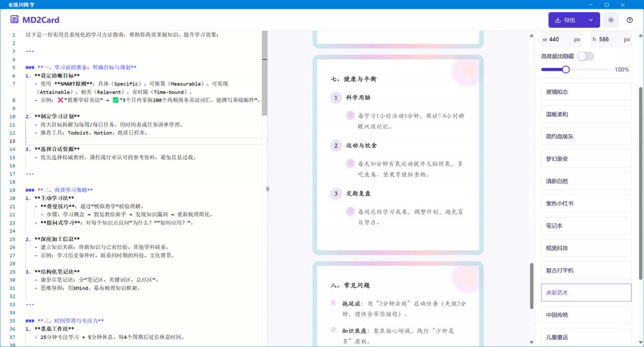This screenshot has height=347, width=644.
Task: Click the zoom percentage slider handle
Action: click(566, 69)
